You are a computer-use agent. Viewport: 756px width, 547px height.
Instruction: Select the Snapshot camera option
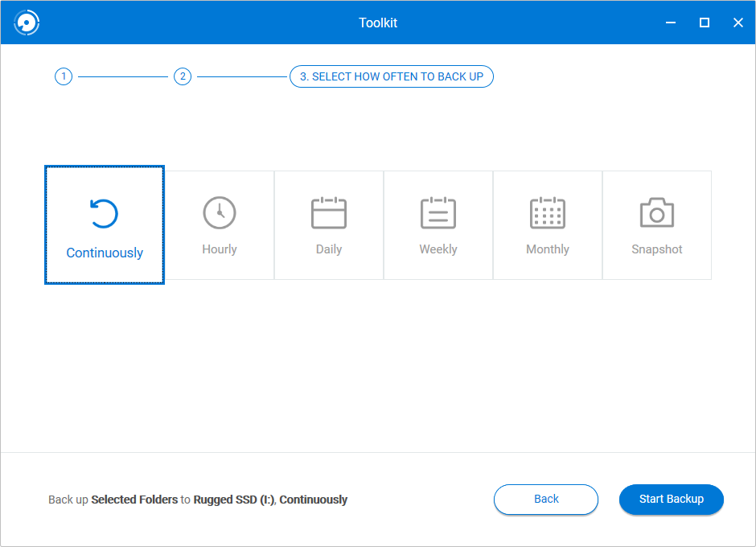click(x=657, y=224)
